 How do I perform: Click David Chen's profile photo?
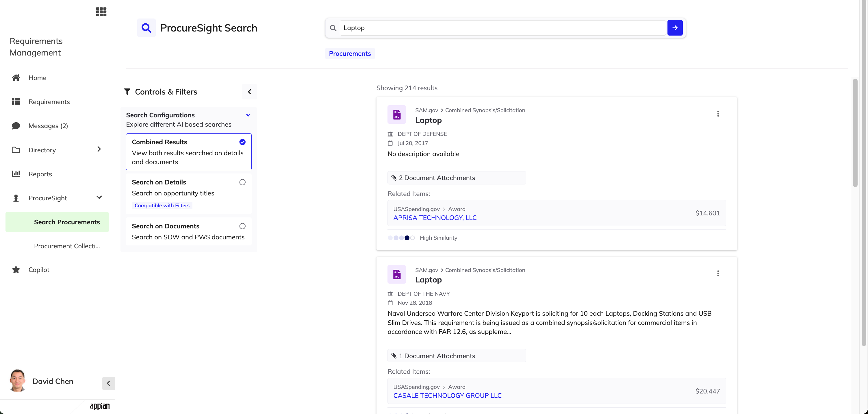18,381
